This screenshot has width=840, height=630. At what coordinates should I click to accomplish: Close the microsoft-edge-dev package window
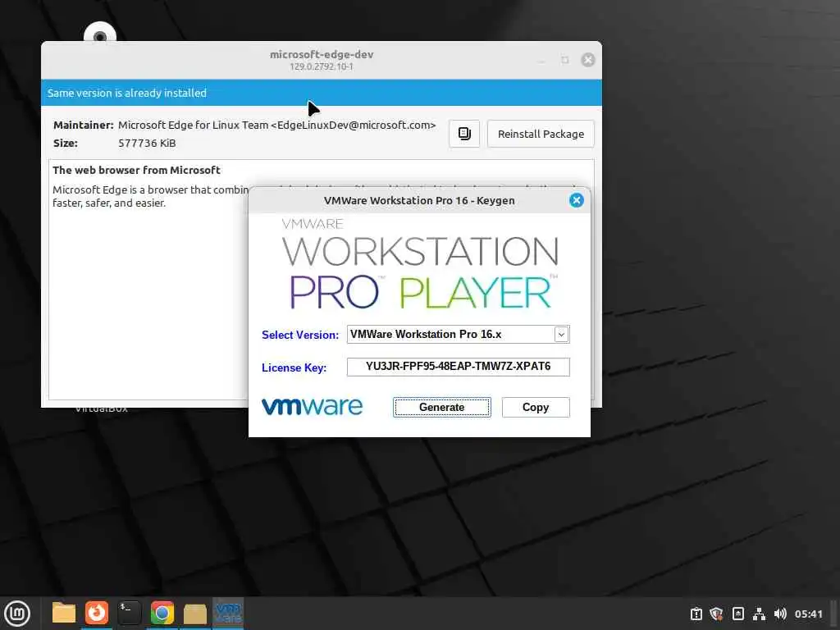click(x=587, y=60)
